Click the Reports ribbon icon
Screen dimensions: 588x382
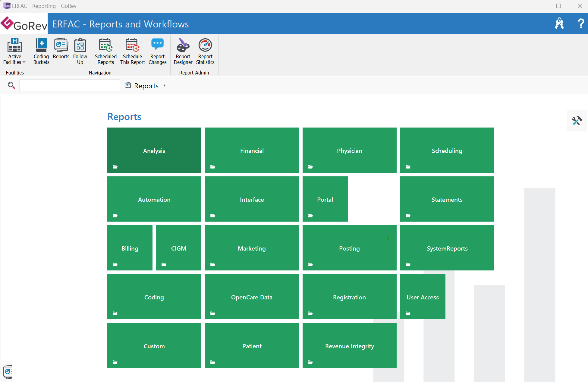point(61,48)
